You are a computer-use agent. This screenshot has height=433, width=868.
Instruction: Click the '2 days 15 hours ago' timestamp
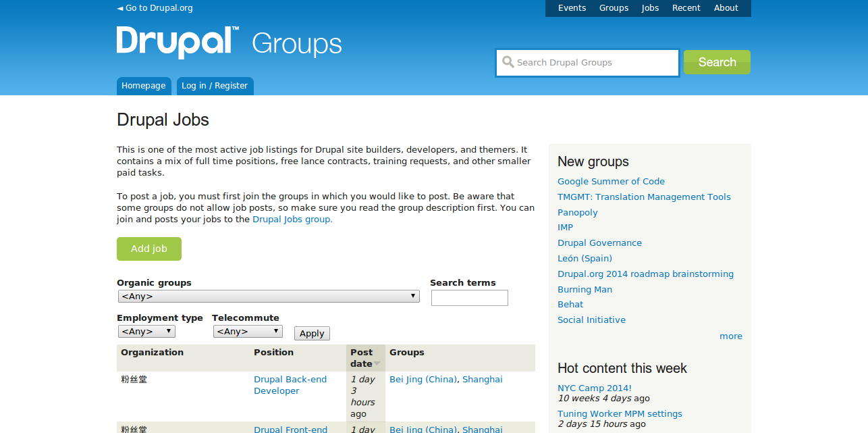coord(601,424)
